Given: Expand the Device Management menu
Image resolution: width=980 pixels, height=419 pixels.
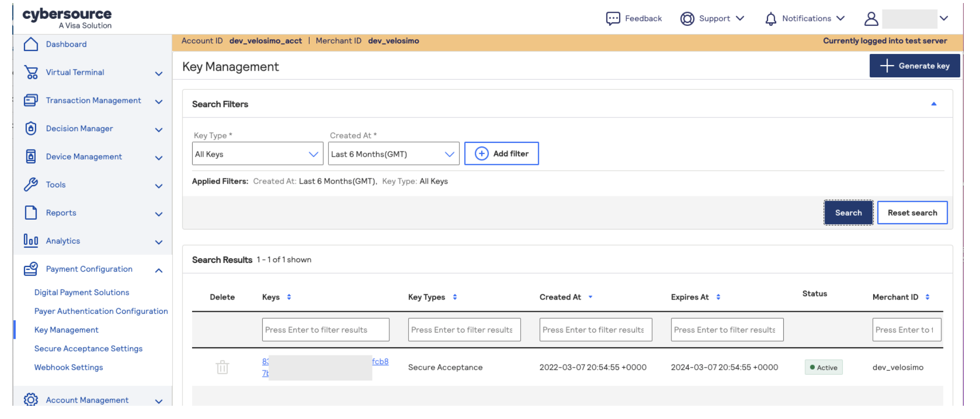Looking at the screenshot, I should [159, 158].
